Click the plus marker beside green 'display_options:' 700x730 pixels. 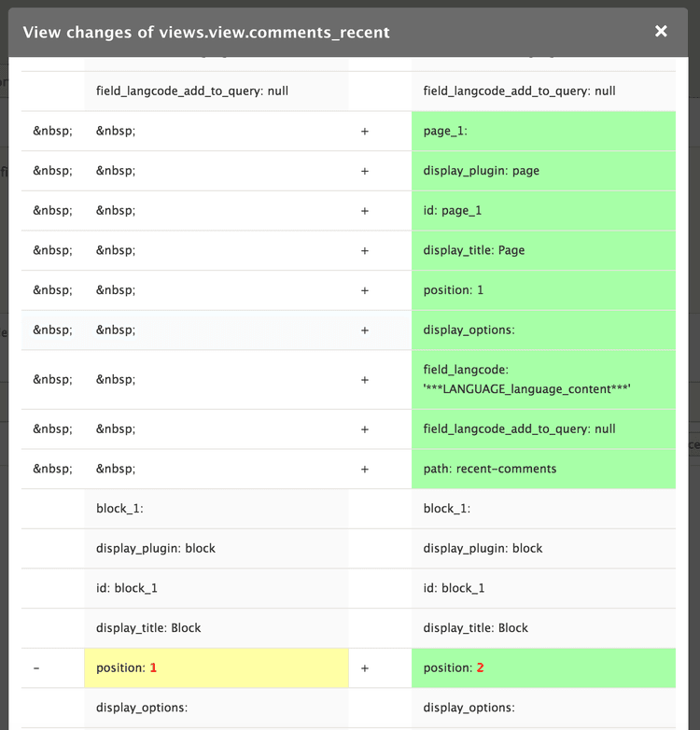click(x=365, y=330)
